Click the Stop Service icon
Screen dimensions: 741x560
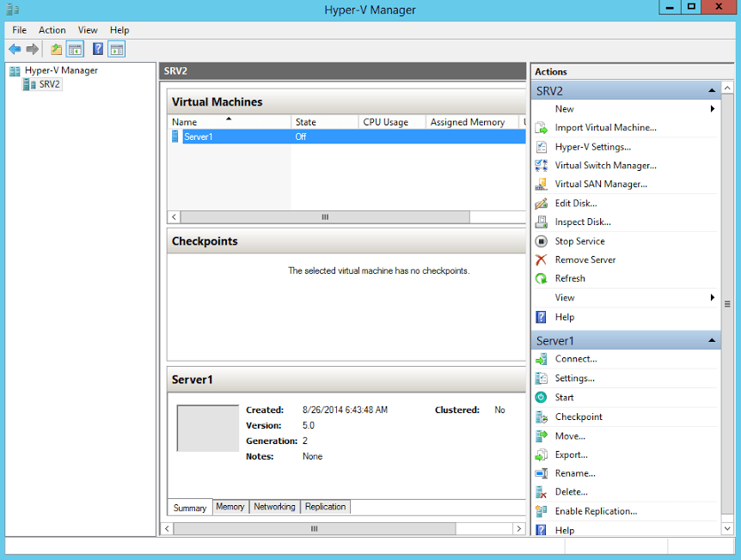point(541,241)
